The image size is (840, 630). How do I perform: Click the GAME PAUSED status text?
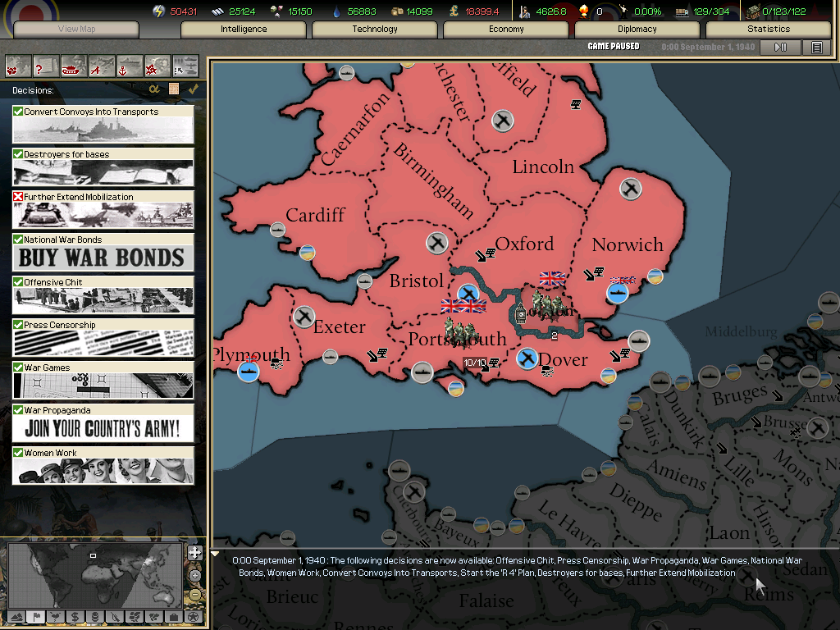(x=614, y=47)
